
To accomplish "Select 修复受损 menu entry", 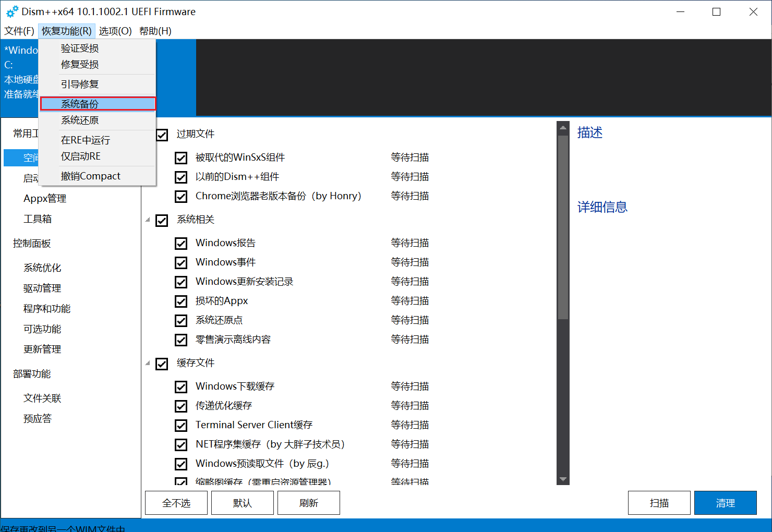I will 98,64.
